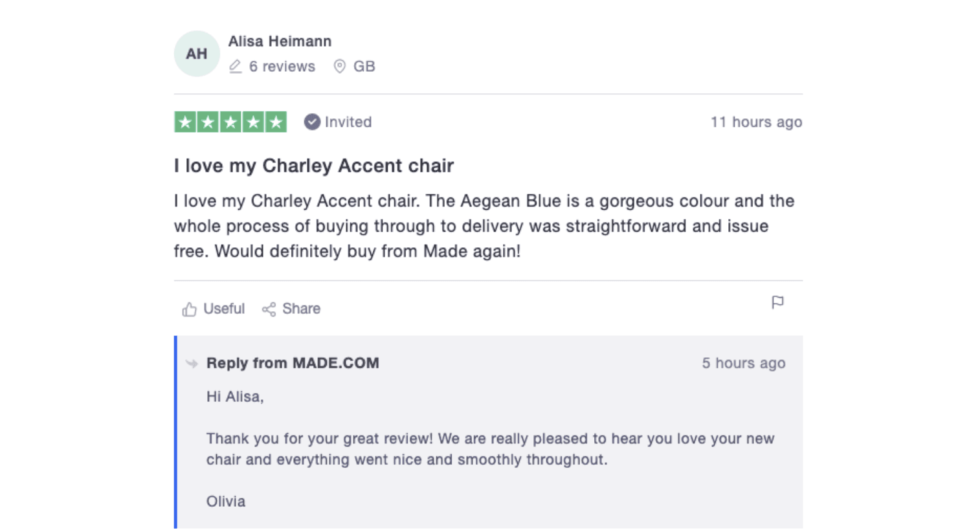Click the third green star
This screenshot has height=532, width=980.
pos(230,122)
